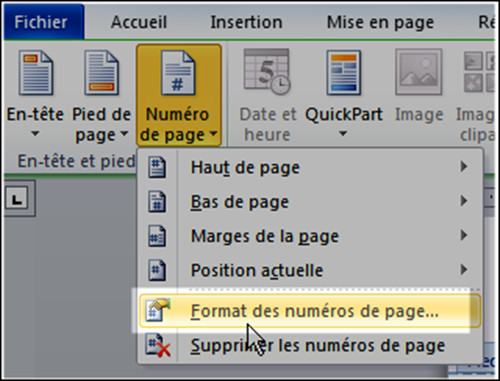The width and height of the screenshot is (500, 381).
Task: Click the En-tête header icon
Action: (36, 73)
